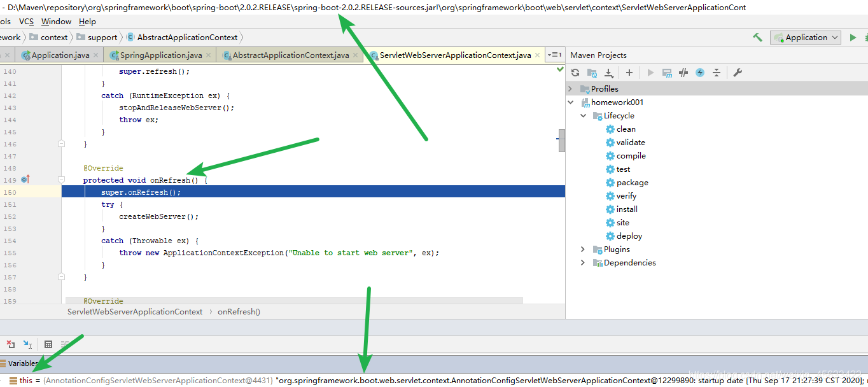Collapse all in Maven Projects panel
Image resolution: width=868 pixels, height=387 pixels.
tap(717, 73)
